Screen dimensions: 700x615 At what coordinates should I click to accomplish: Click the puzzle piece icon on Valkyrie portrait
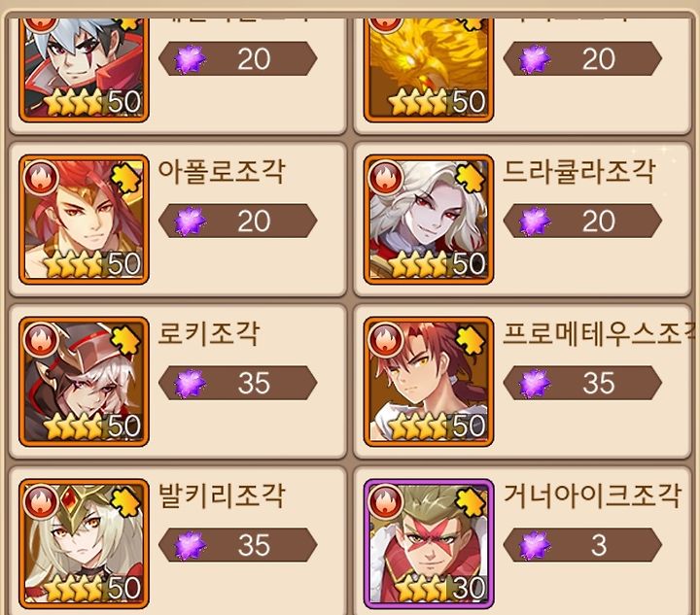tap(125, 501)
